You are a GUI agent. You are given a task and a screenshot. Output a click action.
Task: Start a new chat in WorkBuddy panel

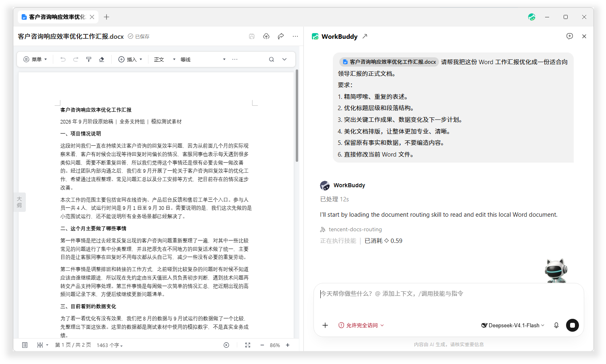click(570, 36)
